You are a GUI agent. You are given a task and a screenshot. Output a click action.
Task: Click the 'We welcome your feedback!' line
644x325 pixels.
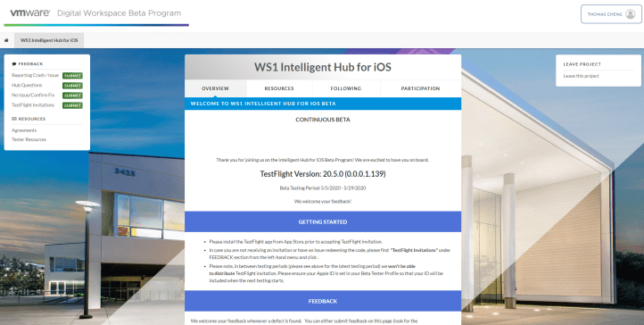tap(323, 201)
